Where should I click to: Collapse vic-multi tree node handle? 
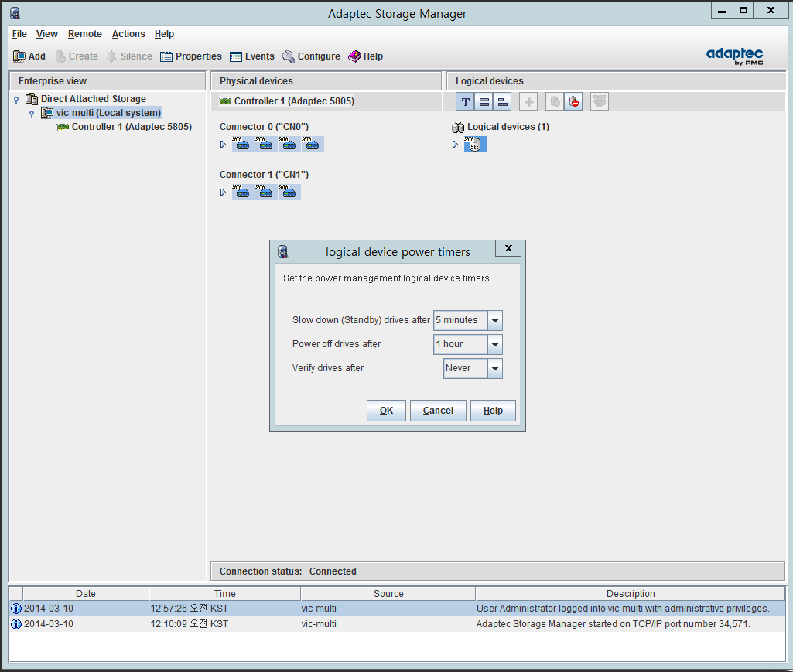[x=32, y=114]
